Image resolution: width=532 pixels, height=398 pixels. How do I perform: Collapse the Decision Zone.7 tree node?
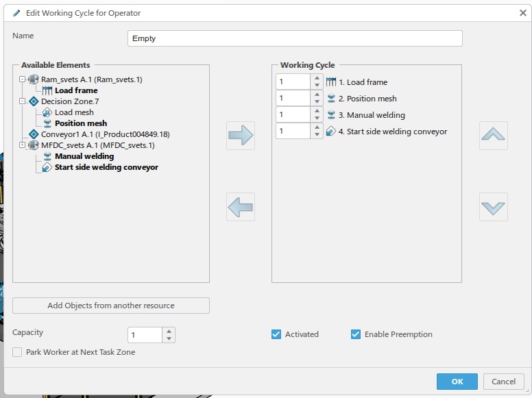click(x=23, y=101)
